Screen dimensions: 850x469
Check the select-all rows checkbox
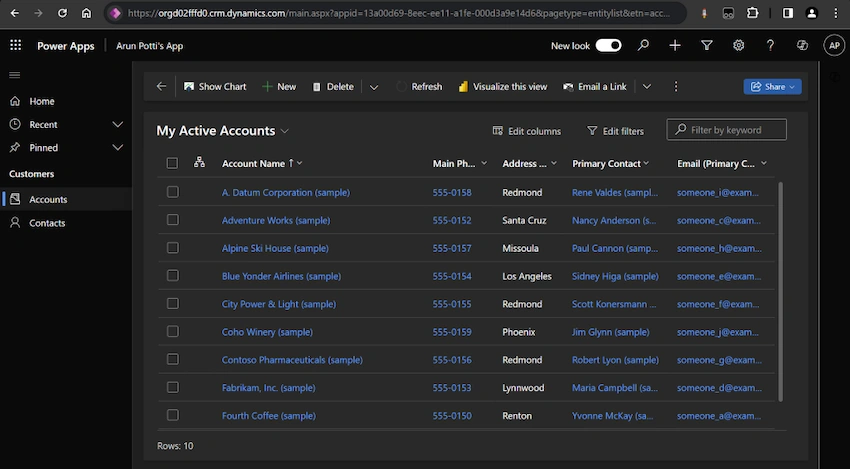click(172, 163)
